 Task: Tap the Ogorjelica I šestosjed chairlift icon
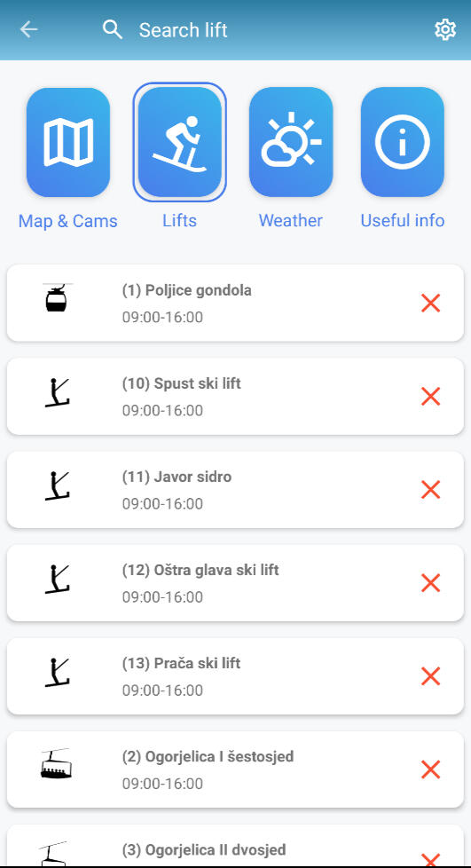(56, 764)
